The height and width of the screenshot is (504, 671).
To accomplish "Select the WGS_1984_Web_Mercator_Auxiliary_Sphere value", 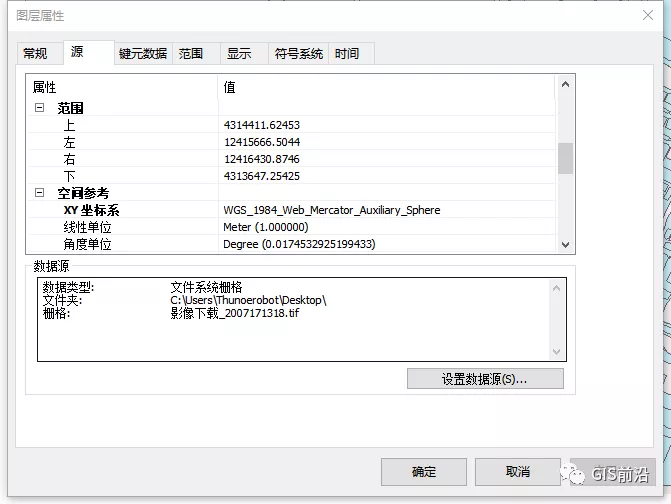I will click(332, 210).
